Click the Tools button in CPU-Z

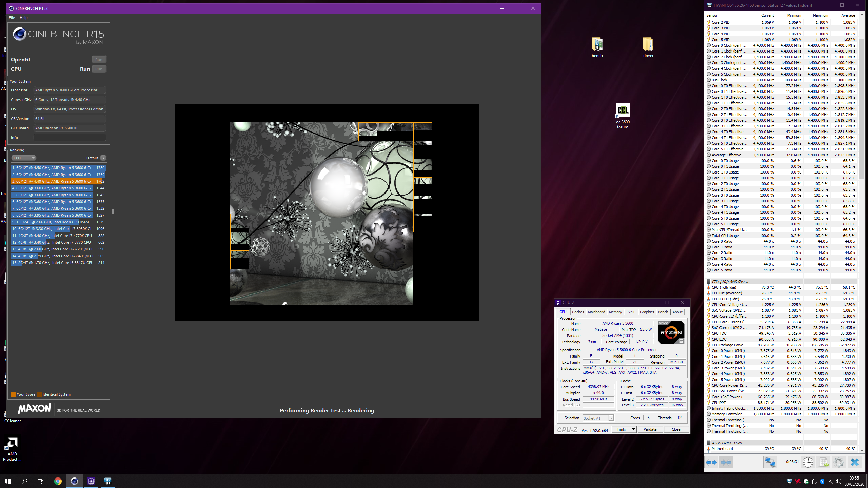pos(621,429)
